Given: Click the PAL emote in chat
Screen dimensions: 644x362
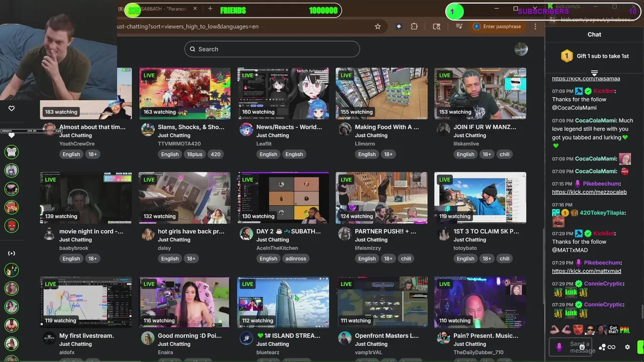Looking at the screenshot, I should (x=624, y=330).
